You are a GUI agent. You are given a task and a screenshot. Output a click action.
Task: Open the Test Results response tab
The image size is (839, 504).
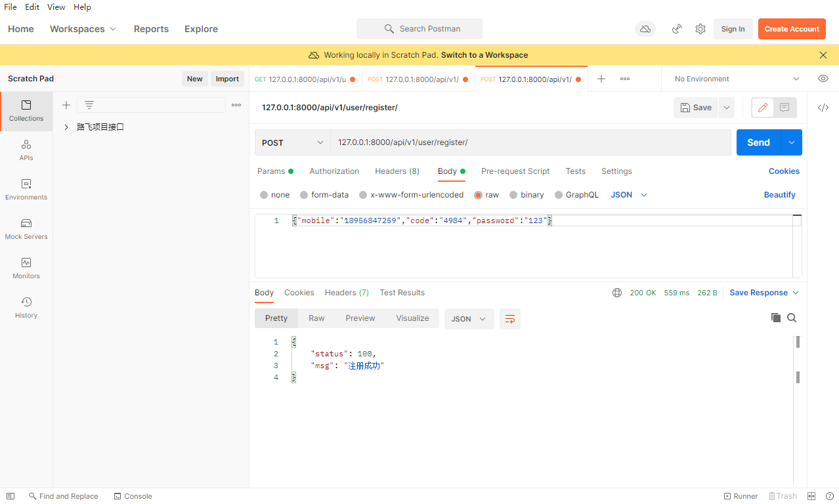[402, 293]
